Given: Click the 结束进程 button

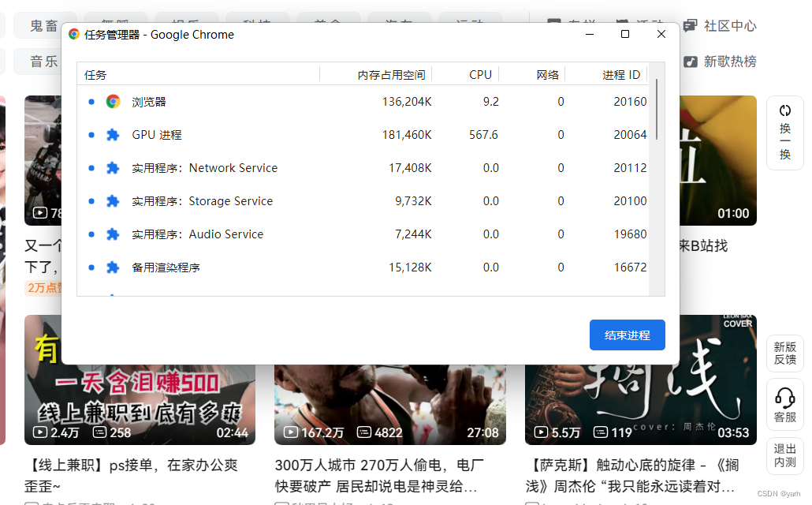Looking at the screenshot, I should pyautogui.click(x=627, y=335).
